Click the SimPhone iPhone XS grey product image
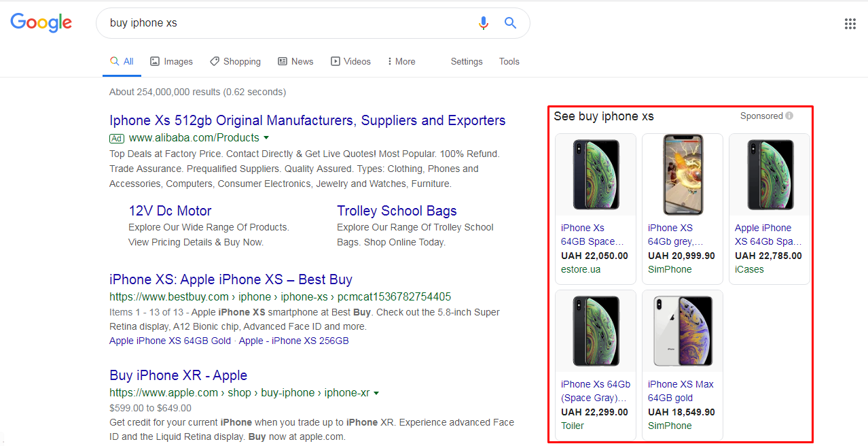 683,175
